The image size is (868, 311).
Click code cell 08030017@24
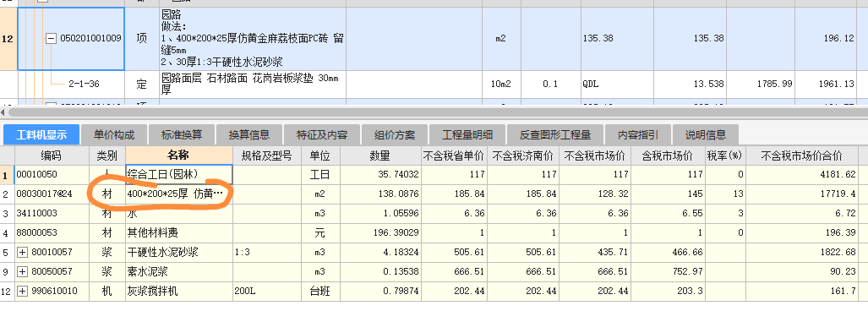tap(52, 194)
